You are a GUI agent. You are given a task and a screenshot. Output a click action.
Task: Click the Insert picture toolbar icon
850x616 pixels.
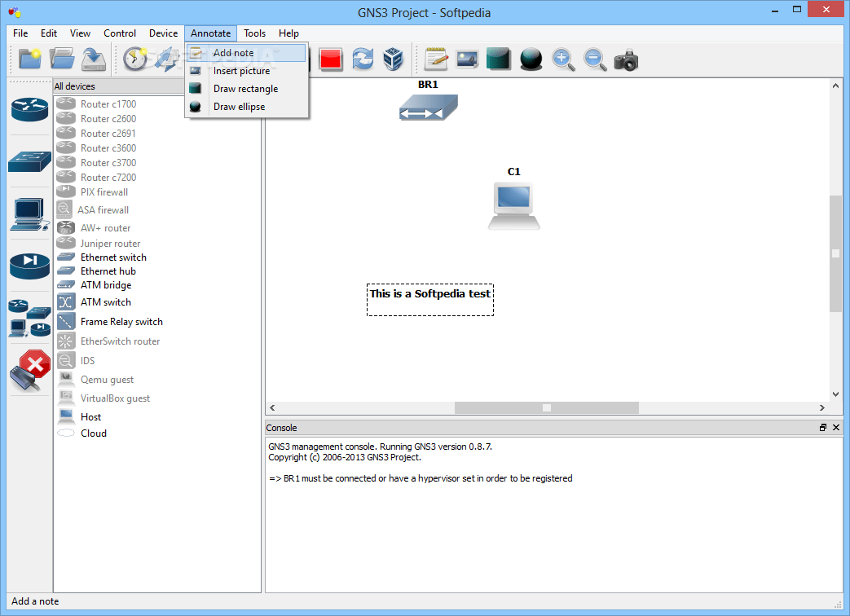point(467,59)
